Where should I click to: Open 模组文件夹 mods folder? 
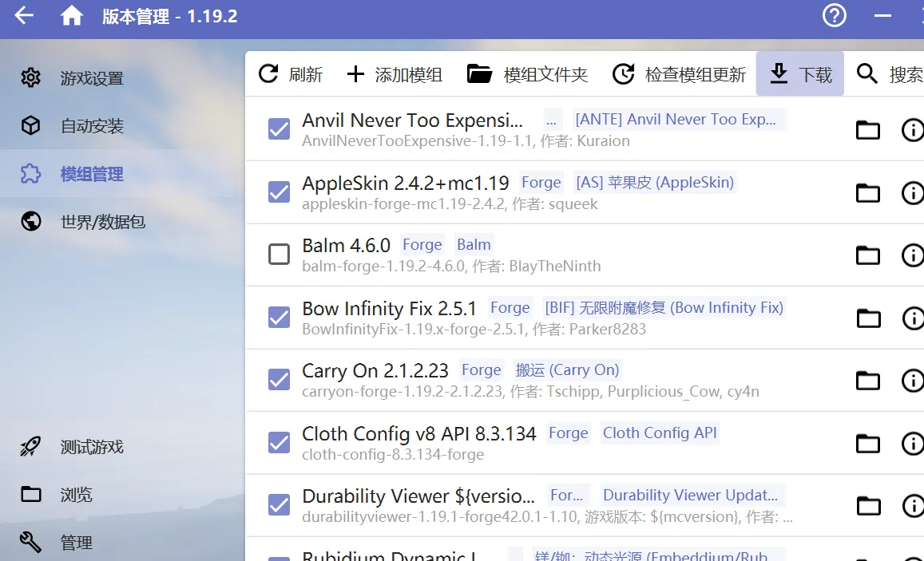coord(527,74)
